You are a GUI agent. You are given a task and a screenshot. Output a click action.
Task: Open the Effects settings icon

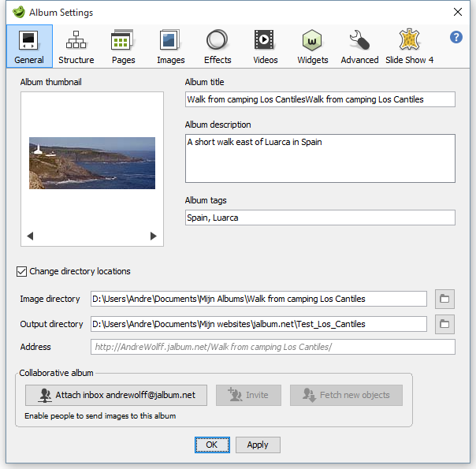[x=218, y=46]
